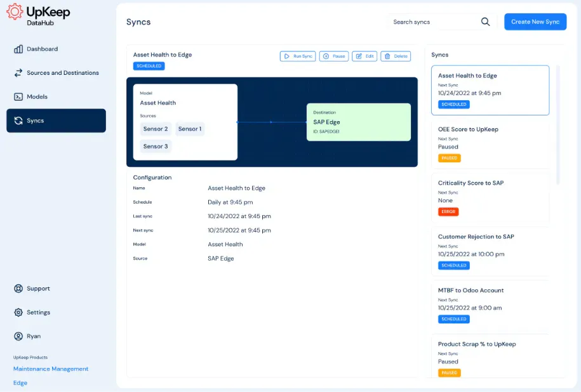Pause the Asset Health to Edge sync
This screenshot has height=392, width=581.
coord(334,56)
